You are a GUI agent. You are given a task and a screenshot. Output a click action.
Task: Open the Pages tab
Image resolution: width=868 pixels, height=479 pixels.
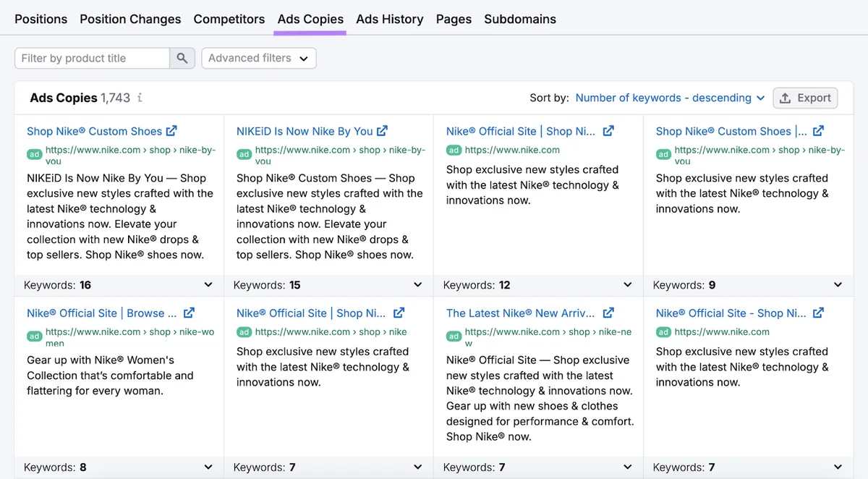[454, 20]
